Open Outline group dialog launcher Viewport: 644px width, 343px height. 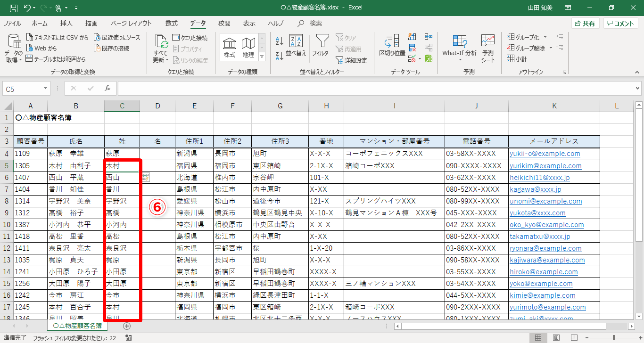point(565,72)
